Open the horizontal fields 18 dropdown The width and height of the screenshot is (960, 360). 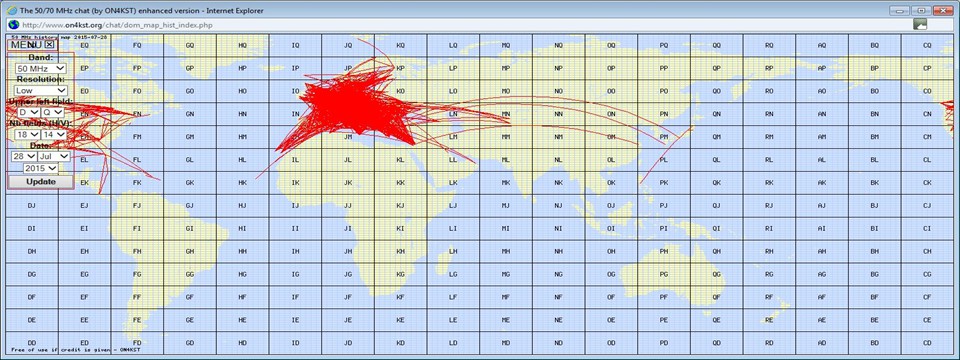point(26,134)
